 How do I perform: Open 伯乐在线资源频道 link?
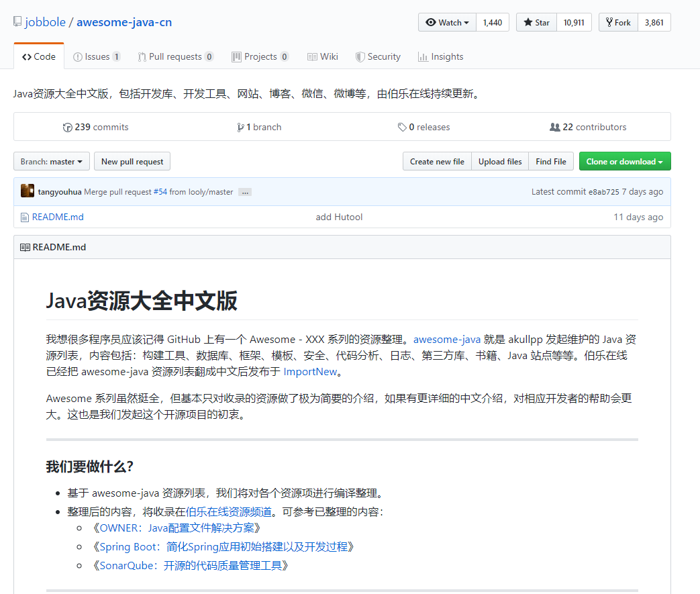click(229, 512)
